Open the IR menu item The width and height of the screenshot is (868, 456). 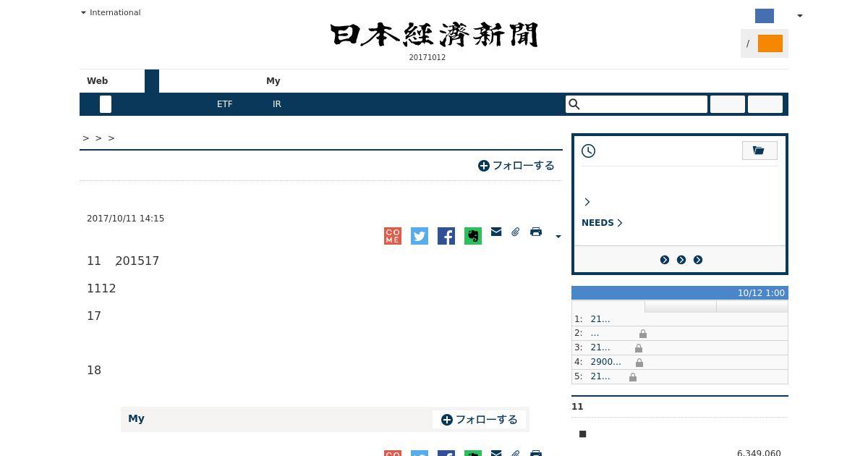click(x=277, y=104)
